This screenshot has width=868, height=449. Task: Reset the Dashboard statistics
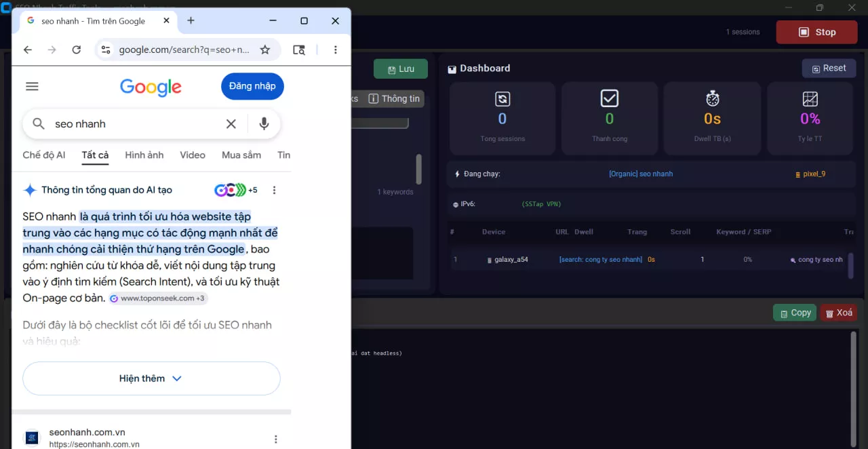(829, 69)
